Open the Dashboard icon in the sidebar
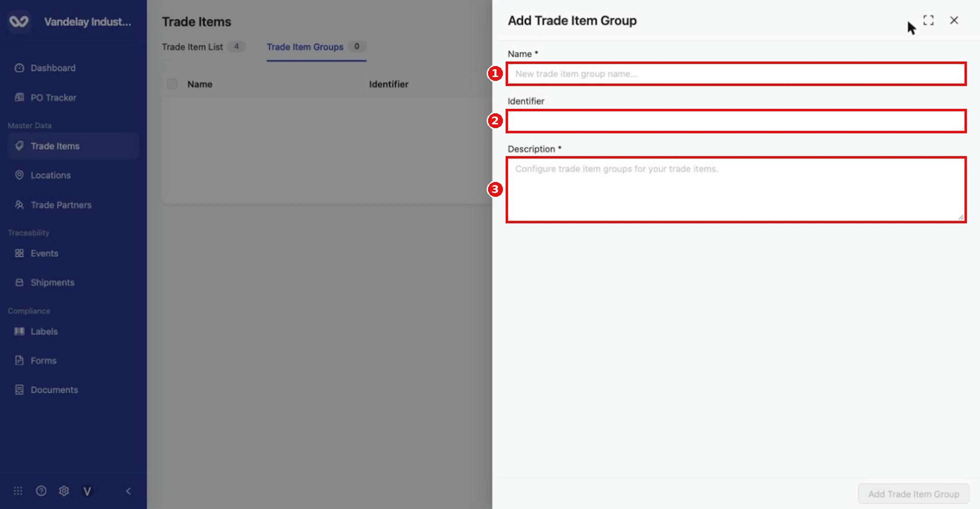980x509 pixels. 19,68
